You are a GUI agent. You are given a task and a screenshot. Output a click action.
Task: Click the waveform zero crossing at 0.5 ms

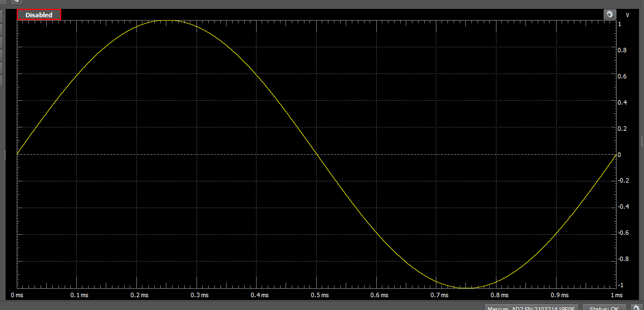[316, 154]
